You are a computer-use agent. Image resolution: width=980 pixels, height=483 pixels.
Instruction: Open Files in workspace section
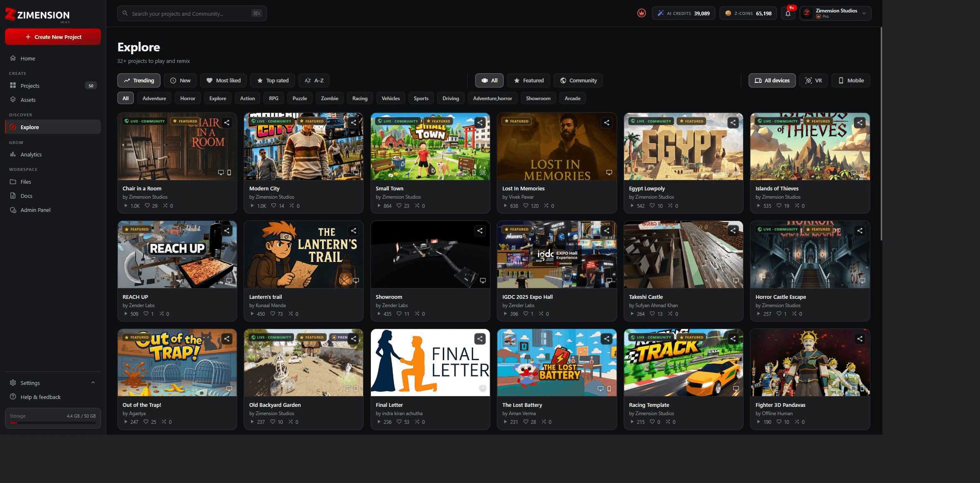tap(53, 182)
